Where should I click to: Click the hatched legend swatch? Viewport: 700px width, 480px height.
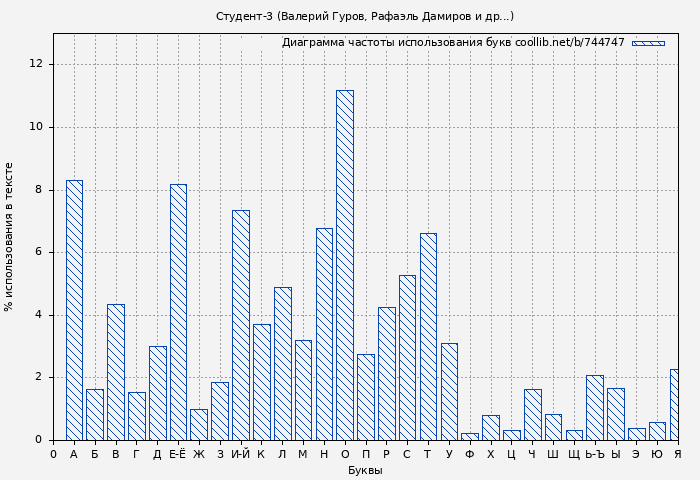click(x=648, y=43)
